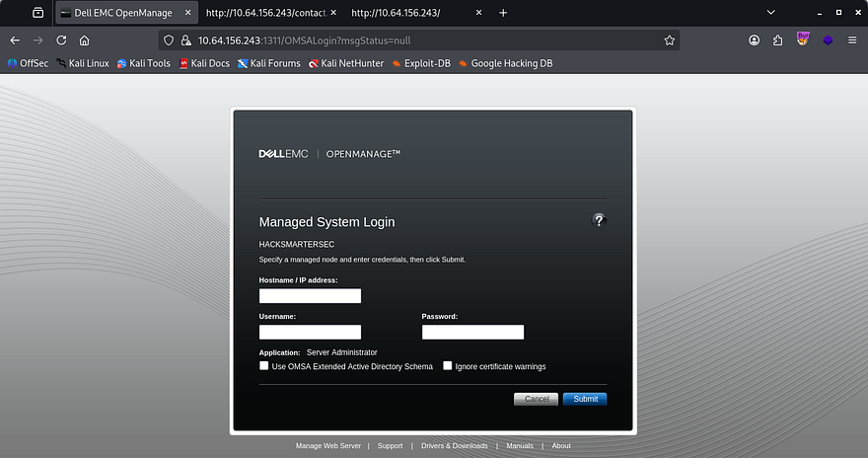Bookmark this page with the star icon
The image size is (868, 458).
tap(670, 40)
